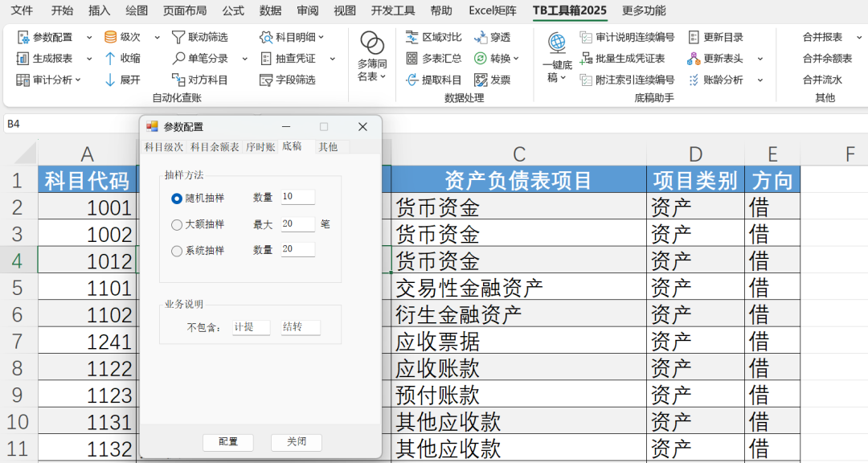Open the 级次 dropdown arrow
Image resolution: width=868 pixels, height=463 pixels.
[158, 38]
